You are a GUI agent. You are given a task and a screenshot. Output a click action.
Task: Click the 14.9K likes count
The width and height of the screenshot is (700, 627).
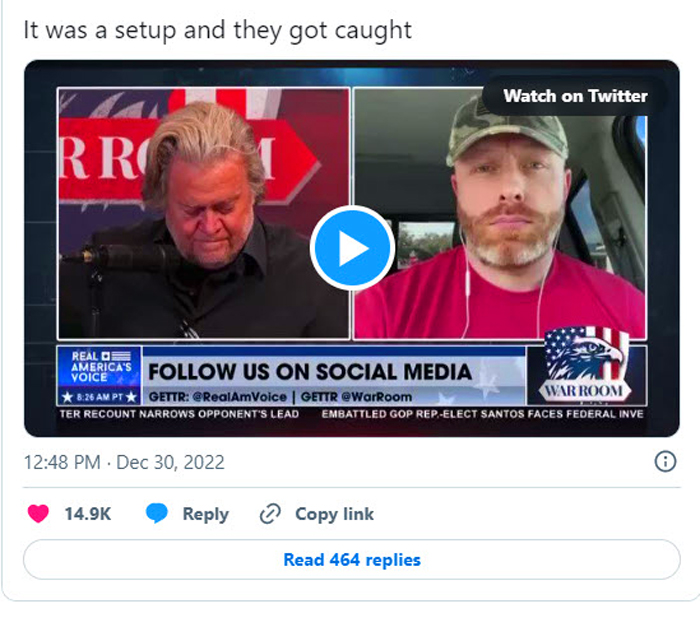click(x=88, y=514)
